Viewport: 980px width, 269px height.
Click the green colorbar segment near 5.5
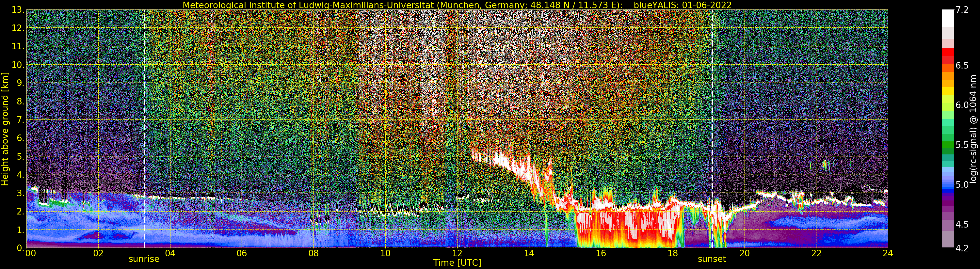[x=948, y=145]
